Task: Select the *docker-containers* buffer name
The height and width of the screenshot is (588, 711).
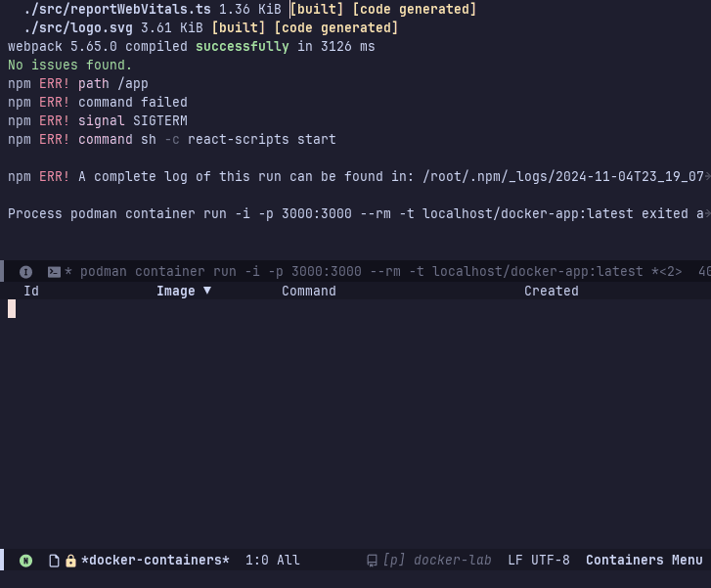Action: click(x=156, y=561)
